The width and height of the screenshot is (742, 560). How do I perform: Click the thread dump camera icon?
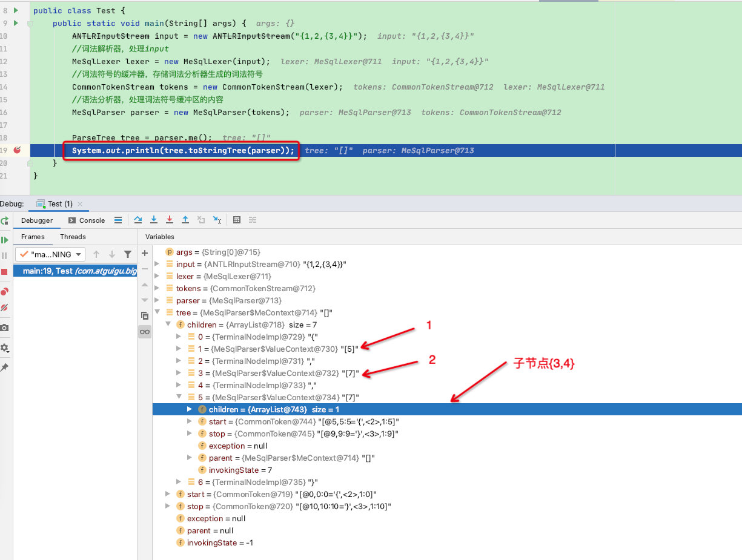[4, 328]
